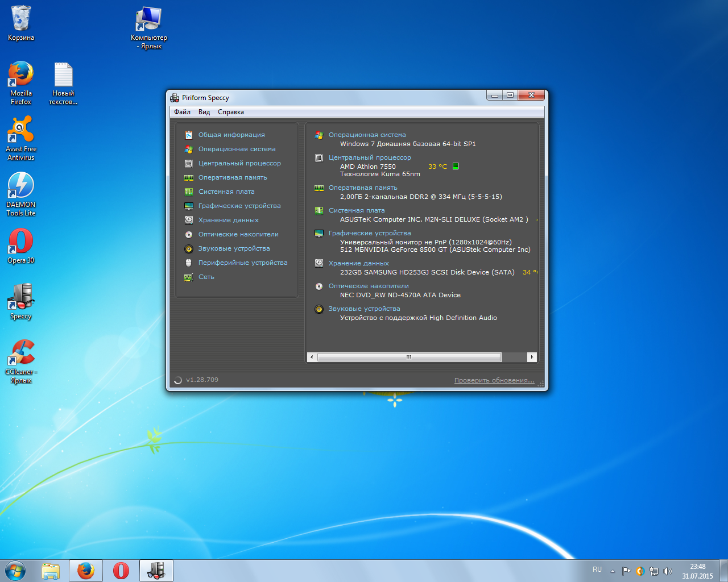Click the AMD Athlon 7550 text
This screenshot has width=728, height=582.
368,167
